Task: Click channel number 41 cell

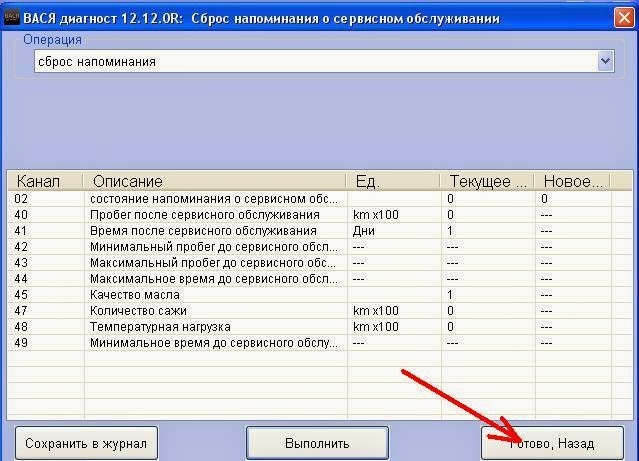Action: (x=21, y=231)
